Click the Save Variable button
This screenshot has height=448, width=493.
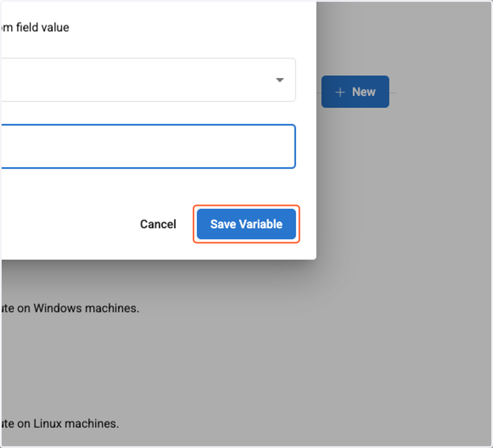pyautogui.click(x=246, y=224)
